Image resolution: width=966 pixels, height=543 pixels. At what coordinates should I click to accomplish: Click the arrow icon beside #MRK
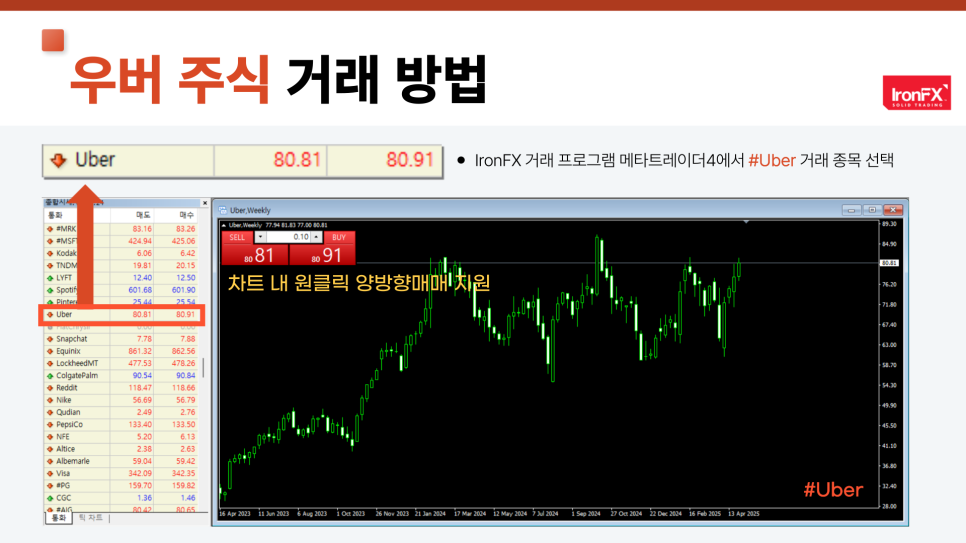click(50, 229)
